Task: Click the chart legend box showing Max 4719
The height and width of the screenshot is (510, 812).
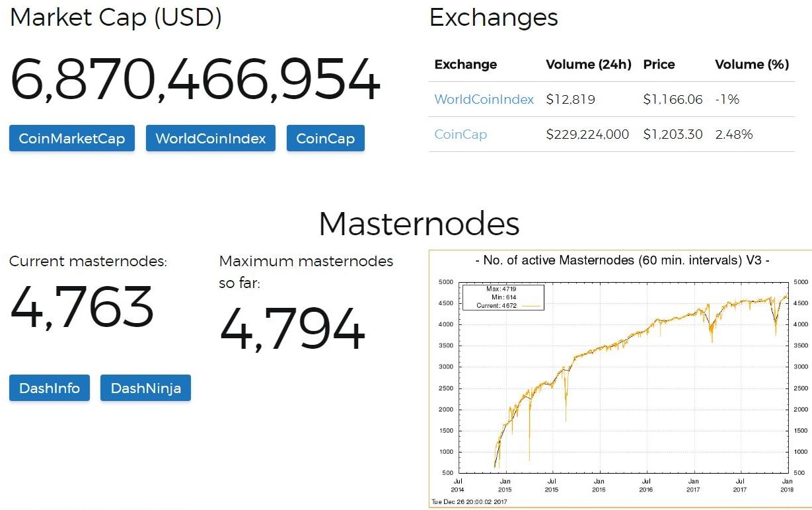Action: click(x=502, y=297)
